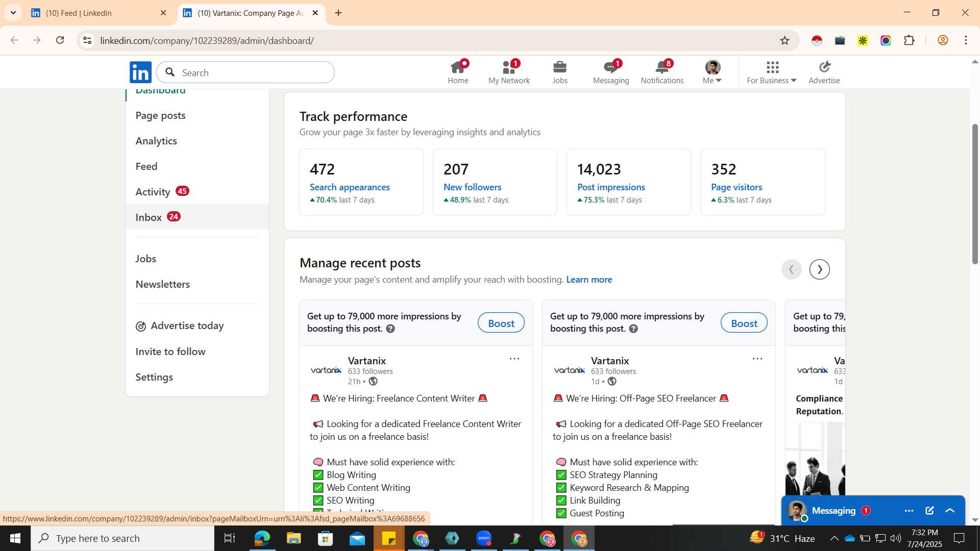The height and width of the screenshot is (551, 980).
Task: Open Newsletters in the sidebar
Action: tap(163, 284)
